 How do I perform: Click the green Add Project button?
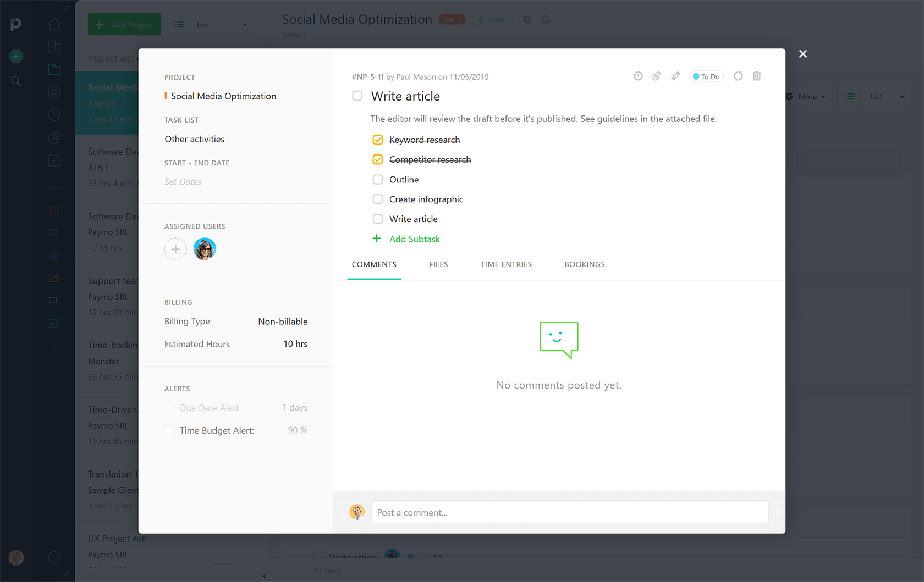click(x=124, y=24)
